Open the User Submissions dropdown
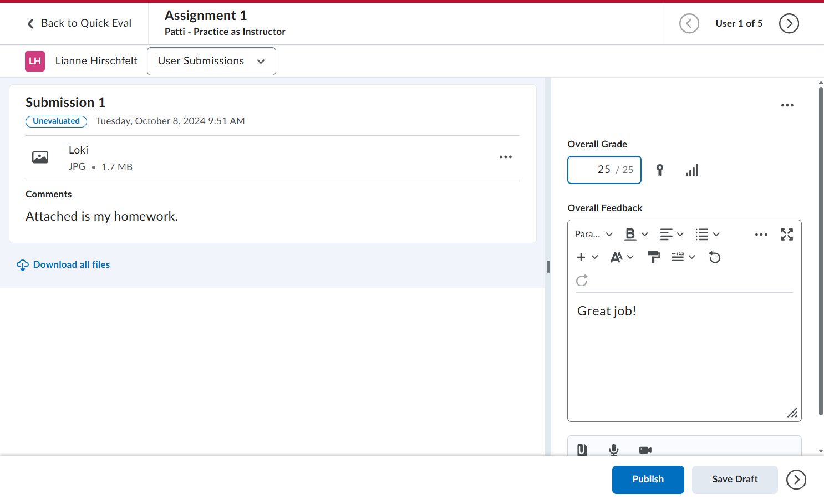Image resolution: width=824 pixels, height=504 pixels. [211, 61]
